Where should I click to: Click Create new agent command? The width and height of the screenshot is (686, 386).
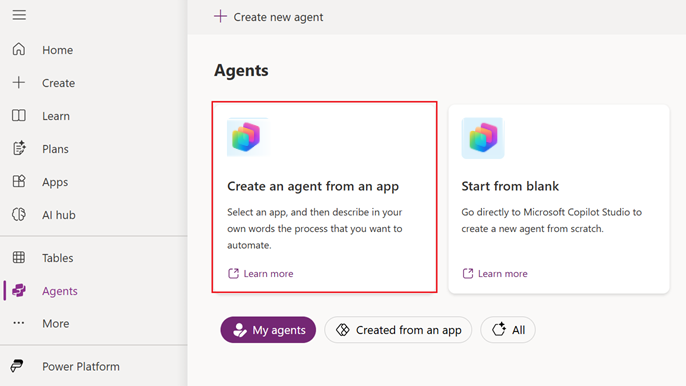(269, 17)
